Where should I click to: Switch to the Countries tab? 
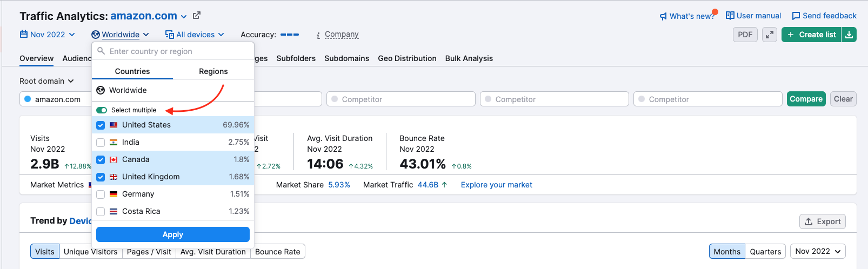(x=132, y=71)
